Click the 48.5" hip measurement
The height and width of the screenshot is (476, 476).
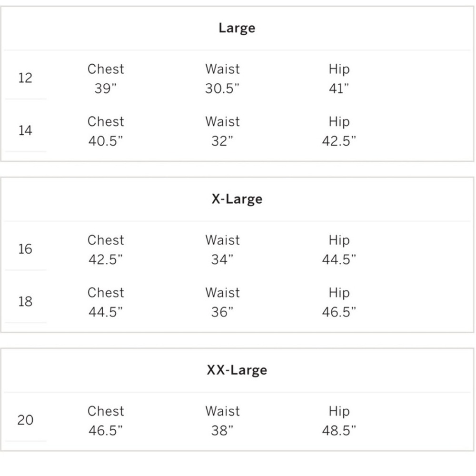click(339, 430)
